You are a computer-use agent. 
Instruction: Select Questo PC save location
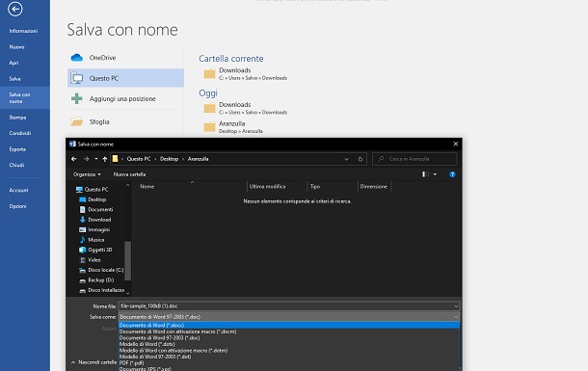125,78
